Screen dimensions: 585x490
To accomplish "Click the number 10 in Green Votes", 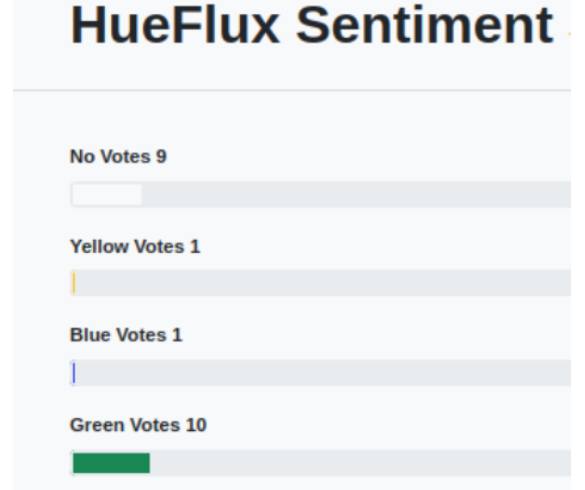I will [x=196, y=425].
